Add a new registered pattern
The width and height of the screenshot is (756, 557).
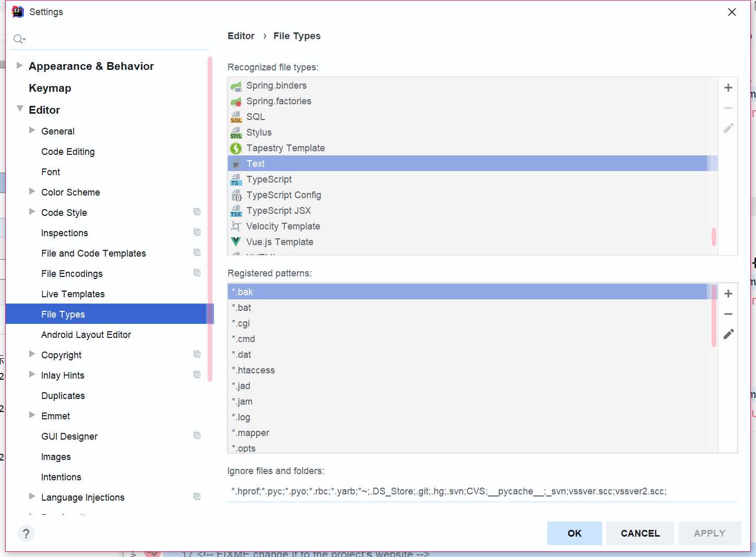[x=728, y=294]
